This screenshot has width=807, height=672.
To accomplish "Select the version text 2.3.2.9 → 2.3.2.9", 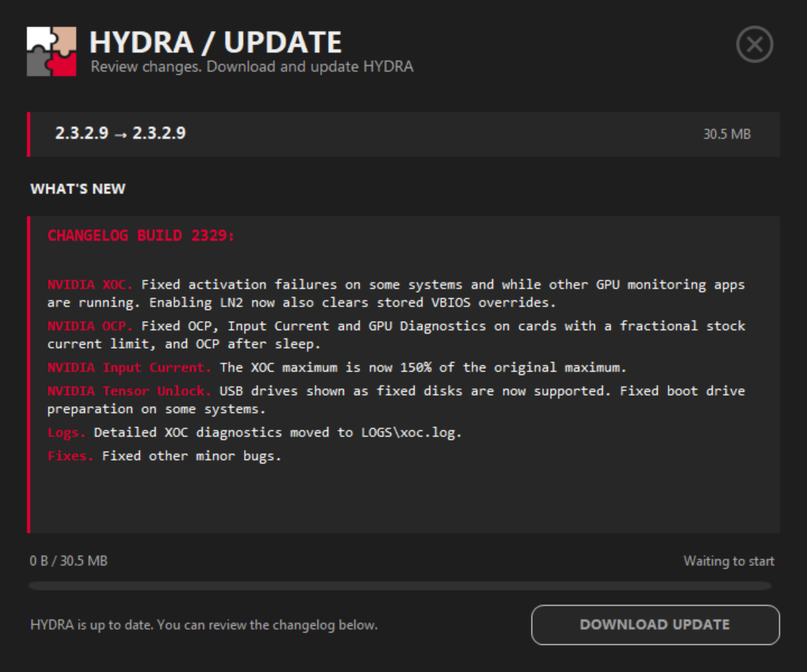I will click(120, 133).
